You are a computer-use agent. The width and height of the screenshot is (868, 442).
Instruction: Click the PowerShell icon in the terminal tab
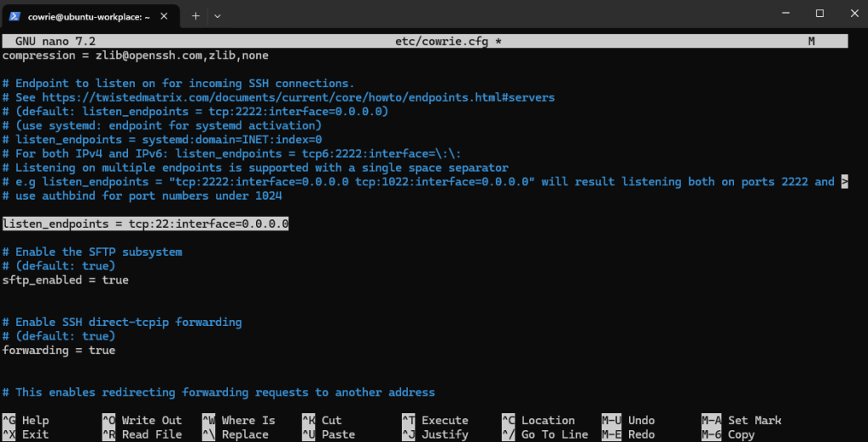(16, 15)
